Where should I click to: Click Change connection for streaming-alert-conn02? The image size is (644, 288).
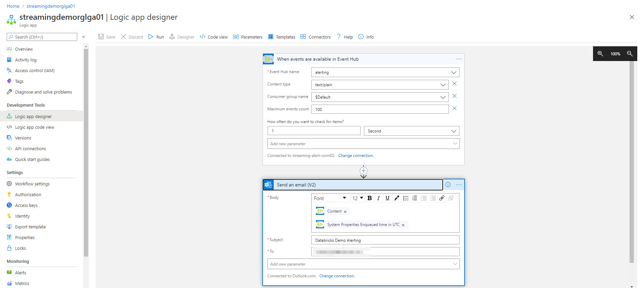356,156
